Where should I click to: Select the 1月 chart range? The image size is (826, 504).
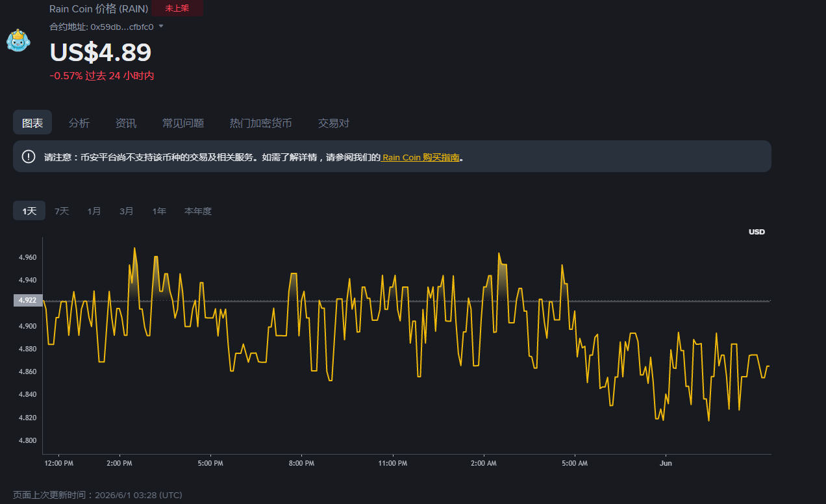(x=94, y=211)
